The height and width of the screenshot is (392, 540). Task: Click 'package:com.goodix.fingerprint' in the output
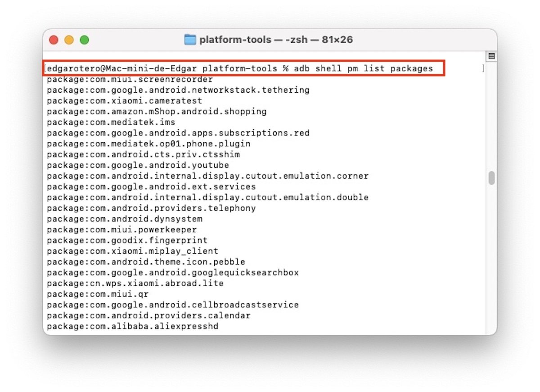(127, 241)
